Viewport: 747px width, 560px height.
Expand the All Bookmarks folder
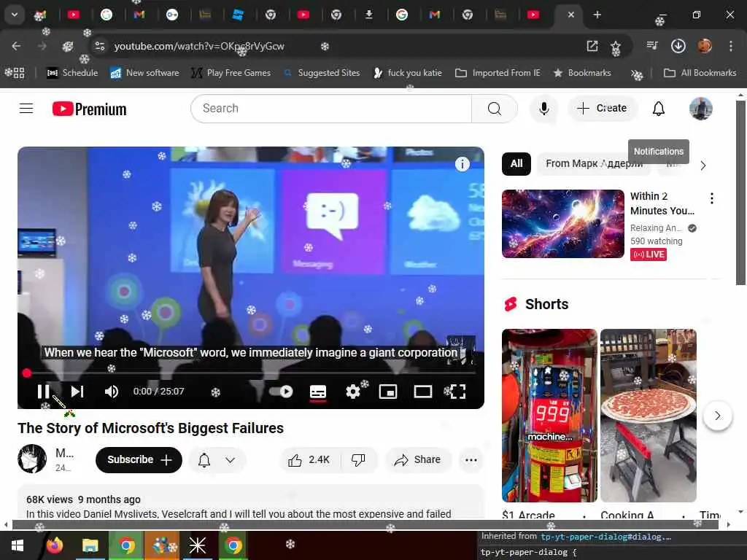coord(700,73)
